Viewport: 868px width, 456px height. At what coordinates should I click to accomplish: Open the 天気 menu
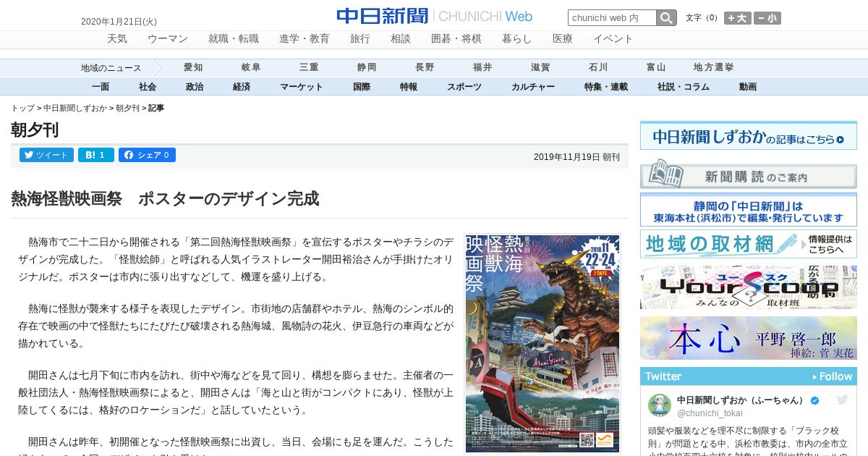coord(117,38)
